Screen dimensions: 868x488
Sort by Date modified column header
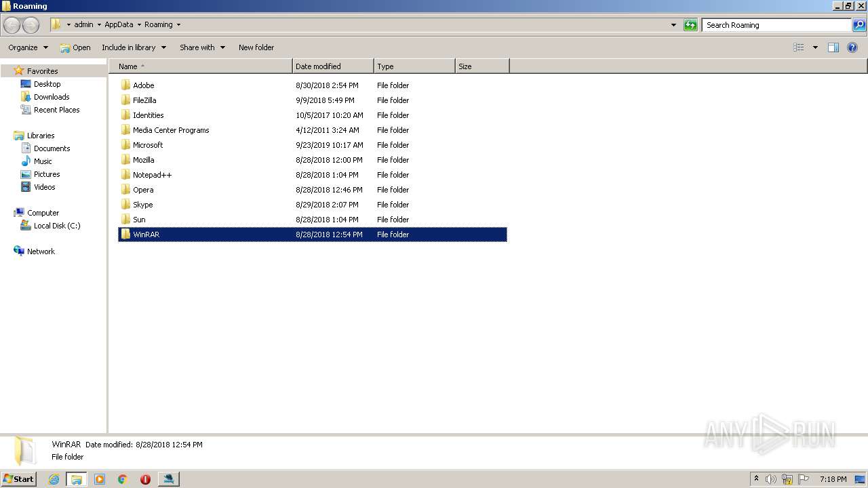coord(333,66)
